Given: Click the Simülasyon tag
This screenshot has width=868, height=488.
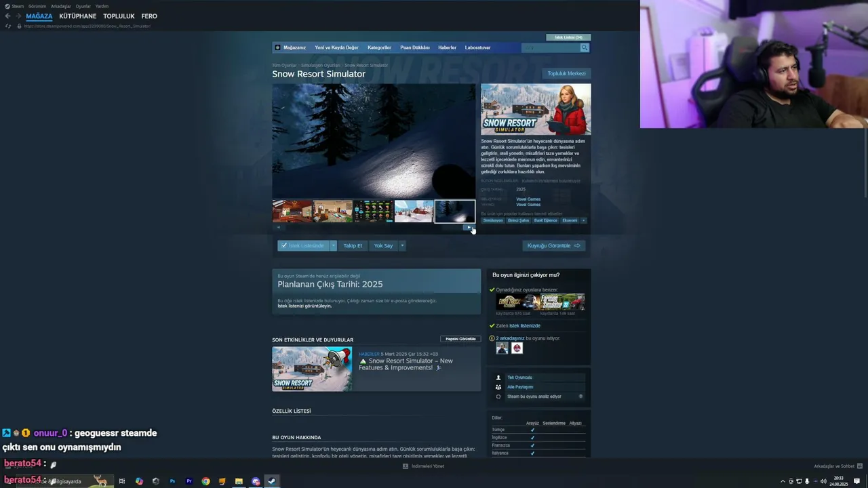Looking at the screenshot, I should click(493, 220).
